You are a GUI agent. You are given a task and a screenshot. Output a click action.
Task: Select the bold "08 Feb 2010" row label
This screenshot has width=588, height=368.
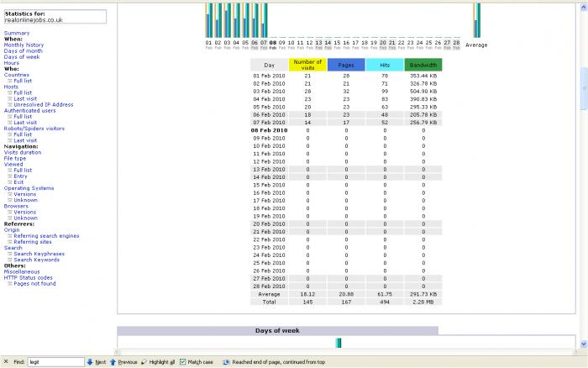(x=269, y=130)
